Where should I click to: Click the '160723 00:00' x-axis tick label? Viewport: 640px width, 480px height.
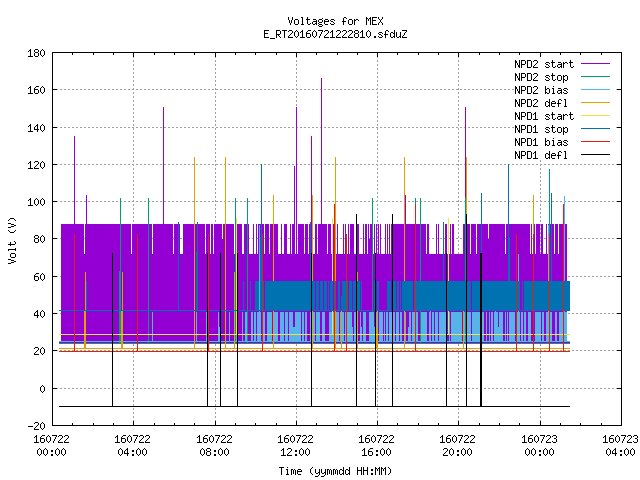coord(539,446)
